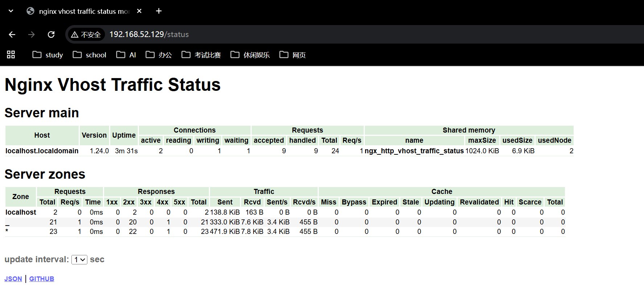Click the Stale column header
Viewport: 644px width, 304px height.
[x=410, y=202]
